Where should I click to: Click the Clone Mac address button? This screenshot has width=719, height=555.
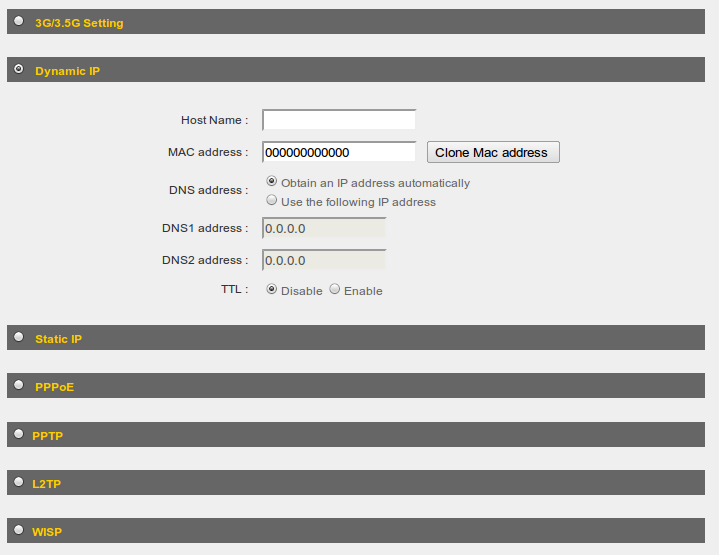click(493, 152)
